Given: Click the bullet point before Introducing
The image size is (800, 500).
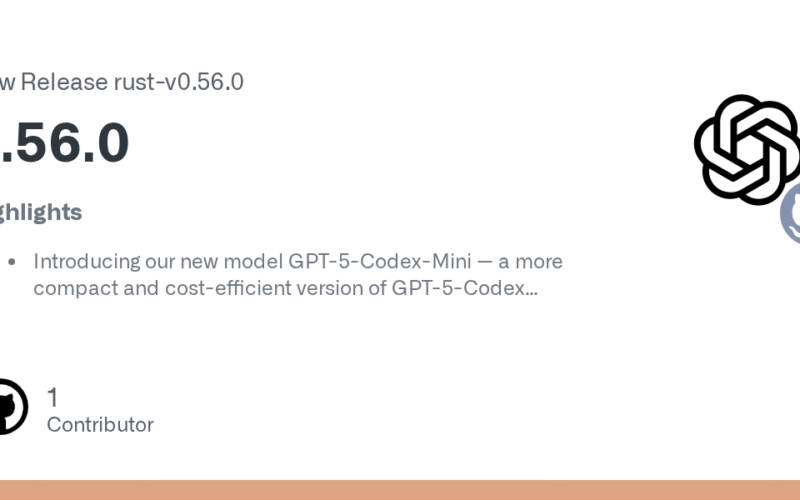Looking at the screenshot, I should click(12, 262).
